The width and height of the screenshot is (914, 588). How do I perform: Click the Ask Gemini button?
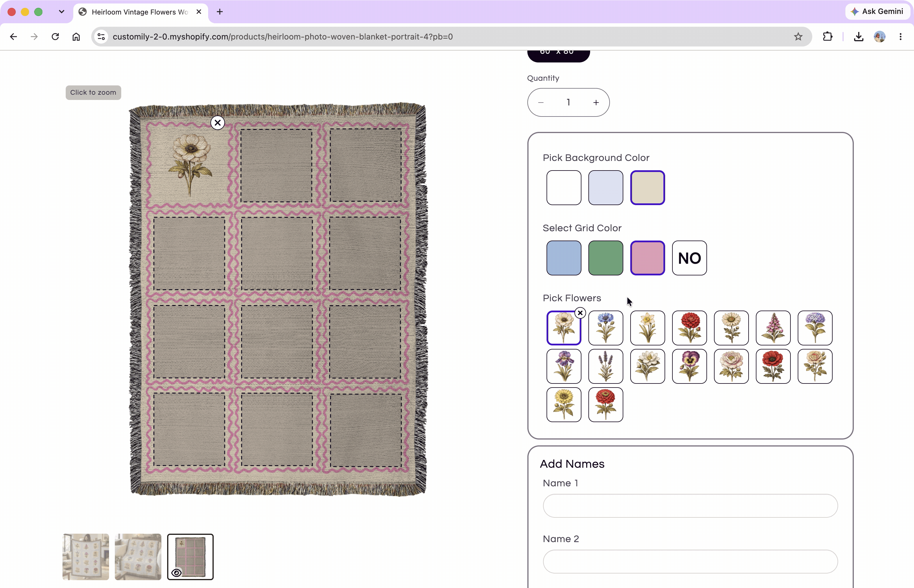pos(877,11)
